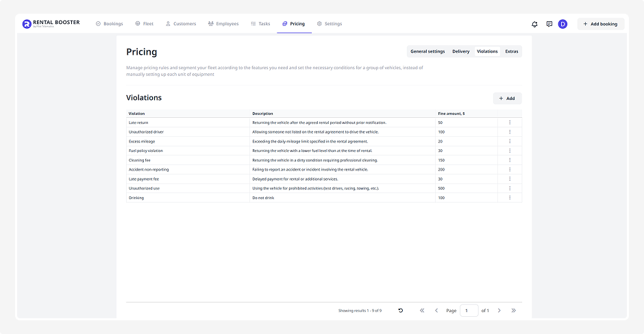Click the previous page arrow
The image size is (644, 334).
tap(436, 311)
